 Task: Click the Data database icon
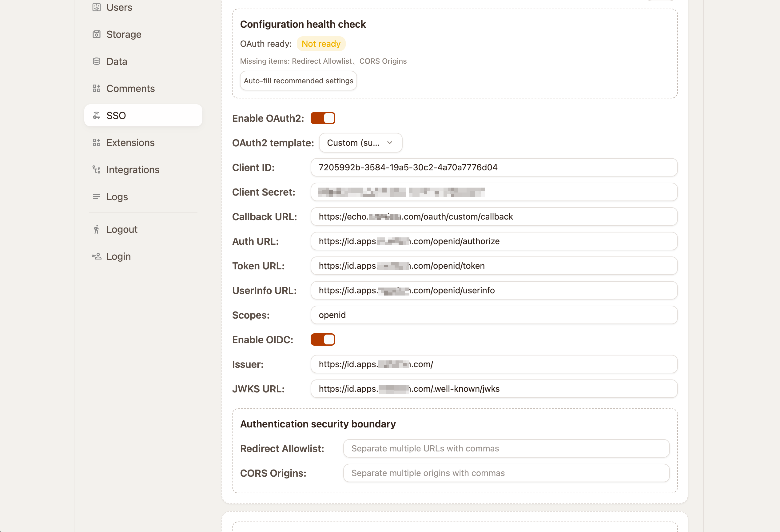[96, 61]
